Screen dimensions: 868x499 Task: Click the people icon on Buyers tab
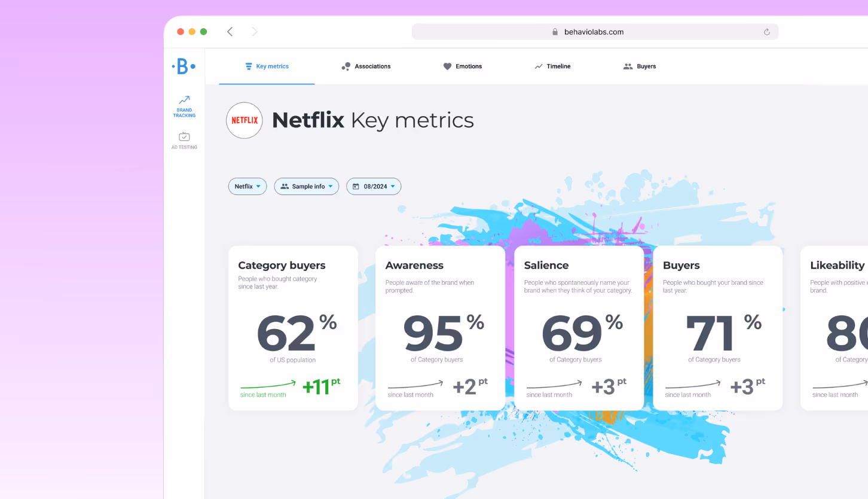(628, 66)
